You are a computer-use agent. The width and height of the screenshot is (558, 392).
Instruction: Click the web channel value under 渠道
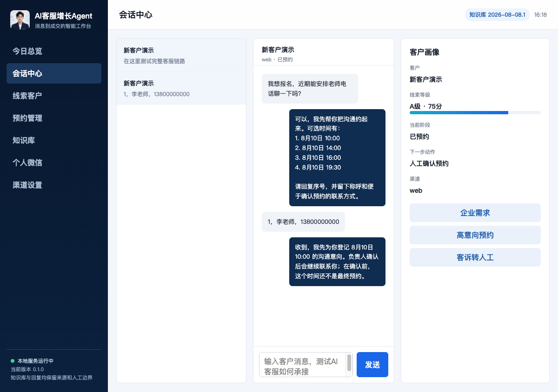coord(416,190)
